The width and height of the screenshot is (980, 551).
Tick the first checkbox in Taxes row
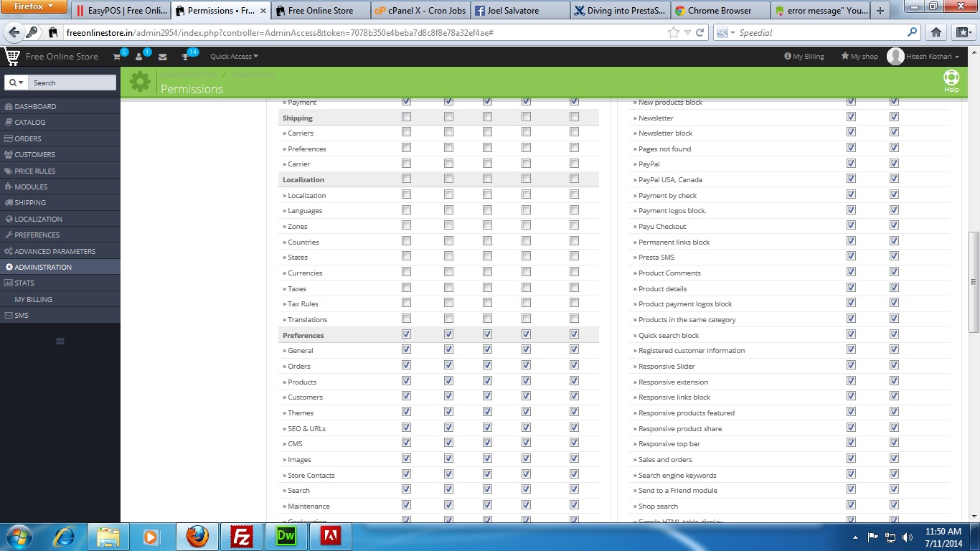click(407, 287)
